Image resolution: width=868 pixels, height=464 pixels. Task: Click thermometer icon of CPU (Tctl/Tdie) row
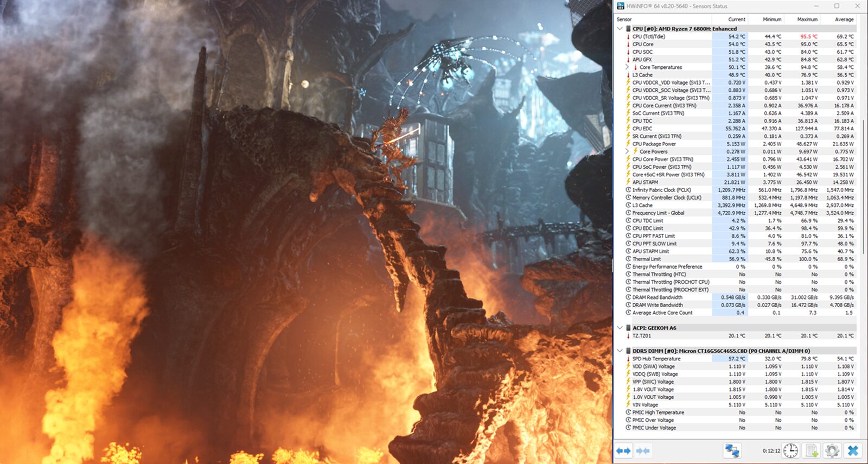[628, 36]
